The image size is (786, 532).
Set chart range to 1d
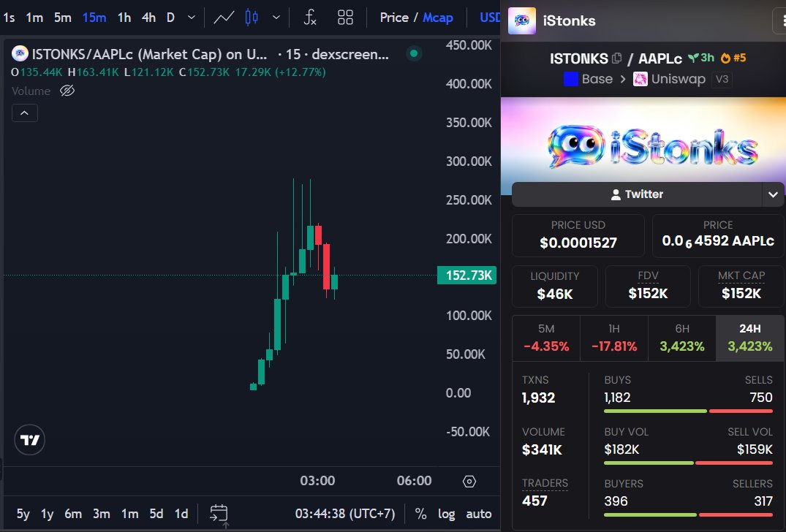[x=181, y=514]
